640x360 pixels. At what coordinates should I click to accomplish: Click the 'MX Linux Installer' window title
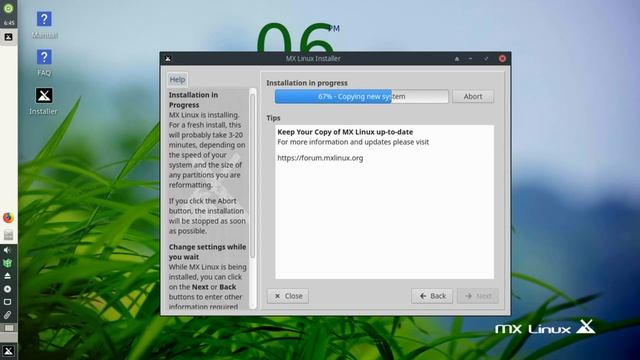click(313, 59)
